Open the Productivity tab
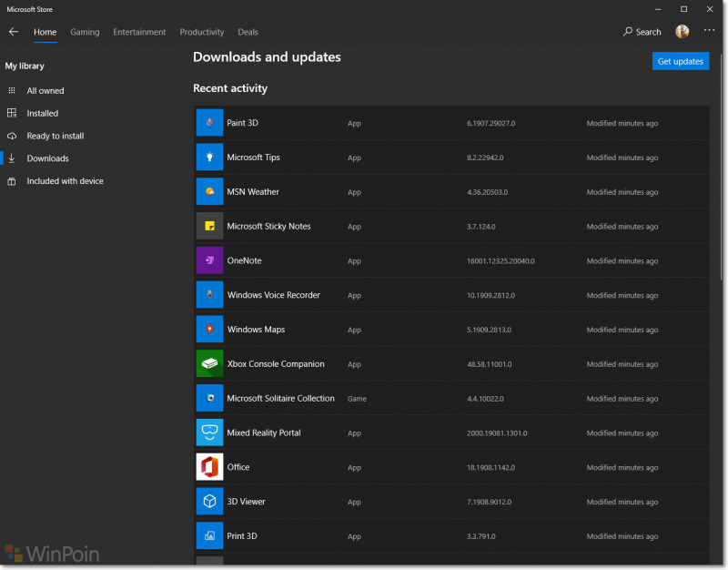 201,32
